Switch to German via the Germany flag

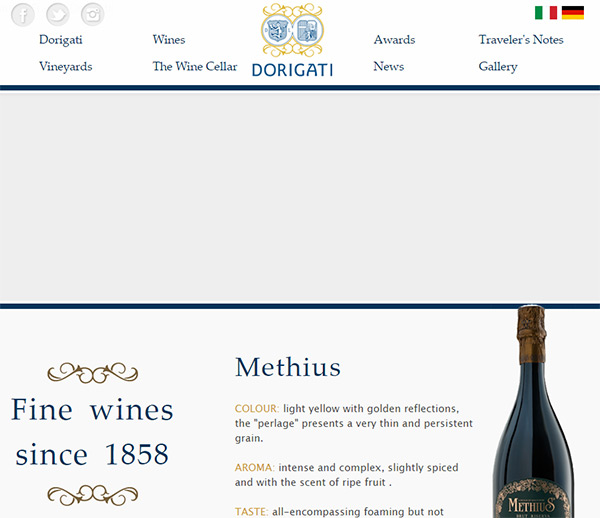573,13
